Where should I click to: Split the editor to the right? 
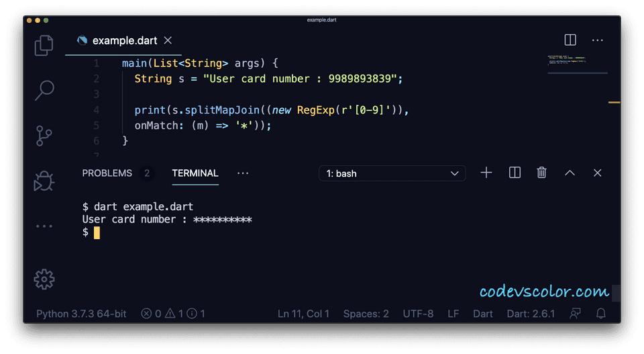pos(570,40)
